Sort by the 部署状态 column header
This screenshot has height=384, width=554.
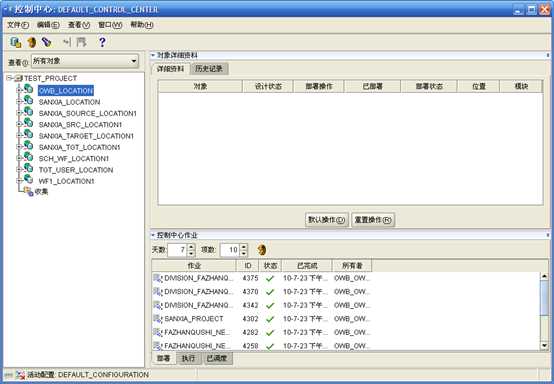tap(429, 86)
